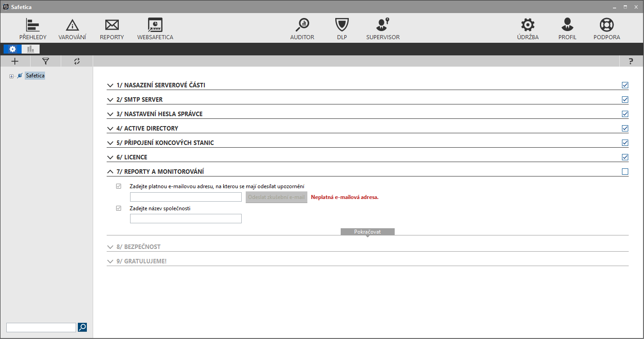644x339 pixels.
Task: Expand the Safetica tree node
Action: coord(11,76)
